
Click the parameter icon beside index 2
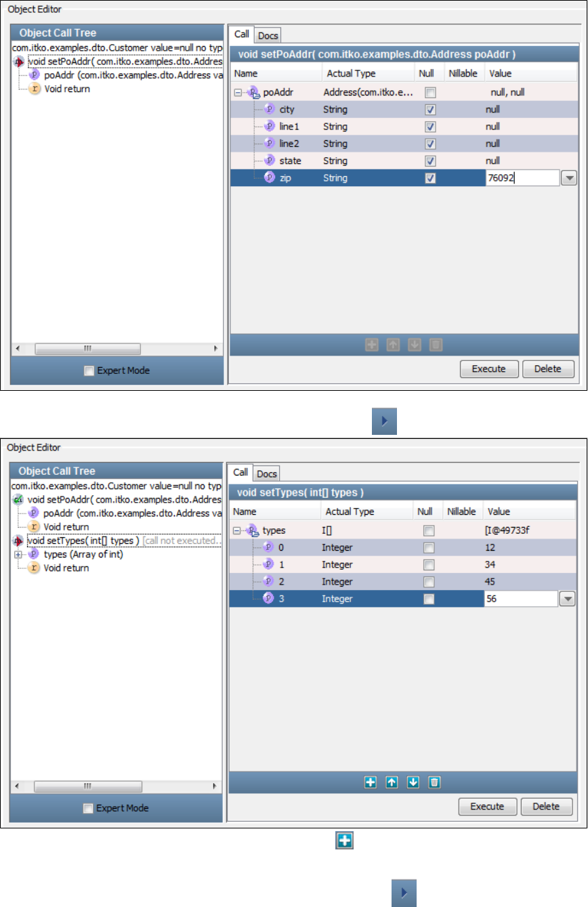pos(268,582)
